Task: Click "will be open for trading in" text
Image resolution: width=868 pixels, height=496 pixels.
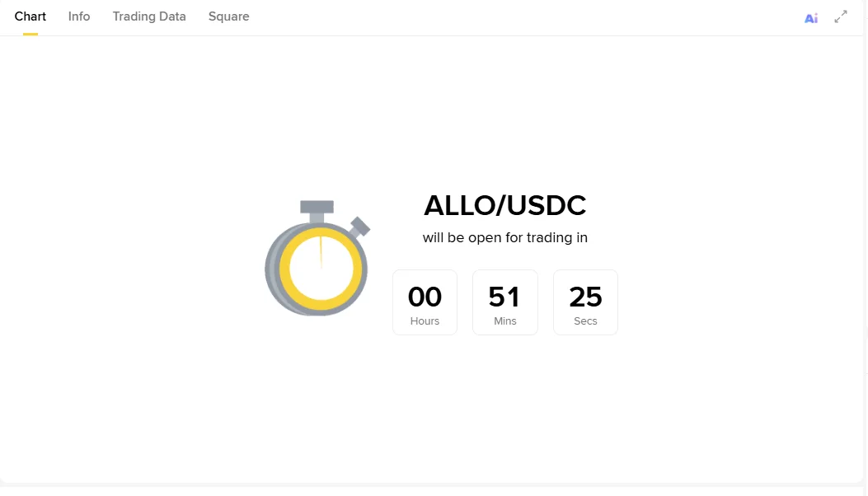Action: (504, 238)
